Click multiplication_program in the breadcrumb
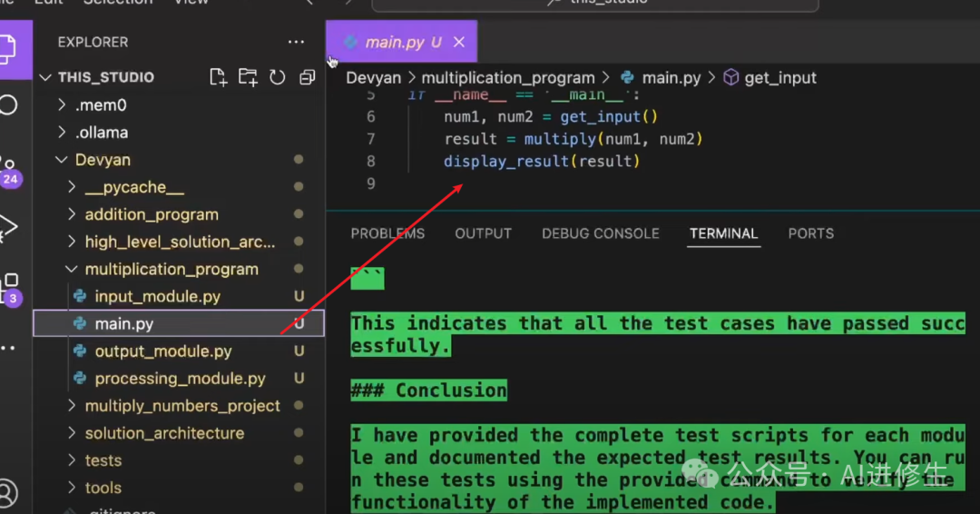The image size is (980, 514). pos(508,77)
